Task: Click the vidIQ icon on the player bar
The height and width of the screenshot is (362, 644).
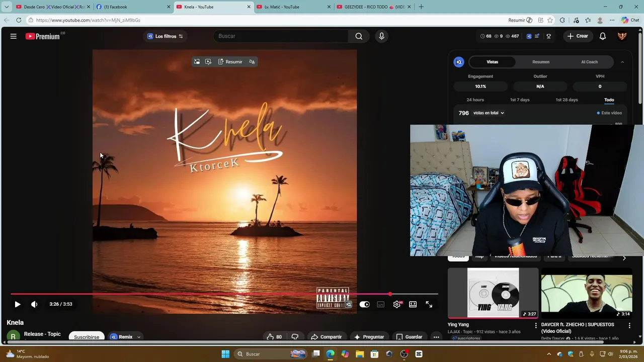Action: click(x=348, y=304)
